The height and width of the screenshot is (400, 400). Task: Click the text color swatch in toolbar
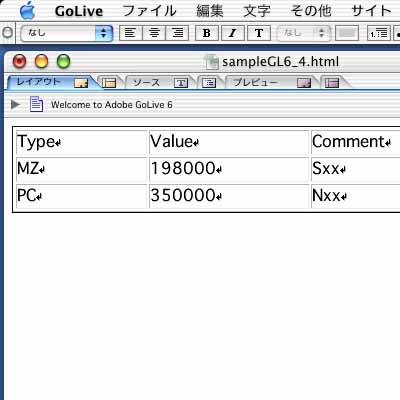[347, 33]
